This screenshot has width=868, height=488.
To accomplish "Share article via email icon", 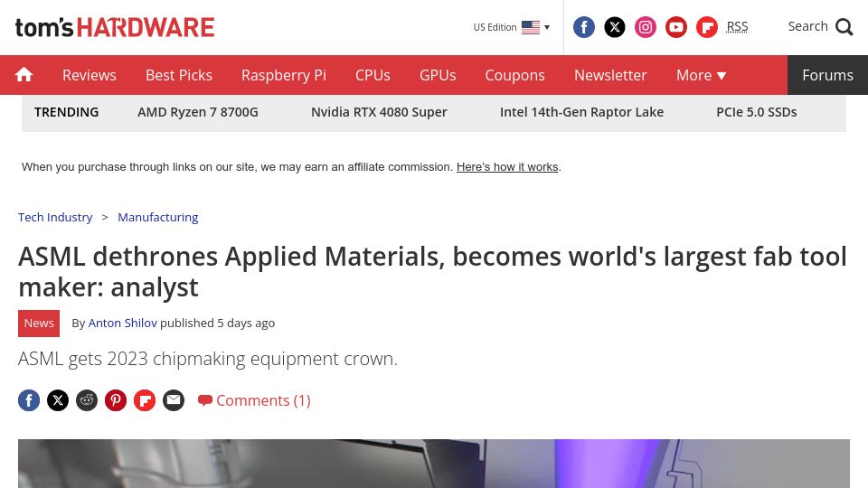I will tap(174, 400).
